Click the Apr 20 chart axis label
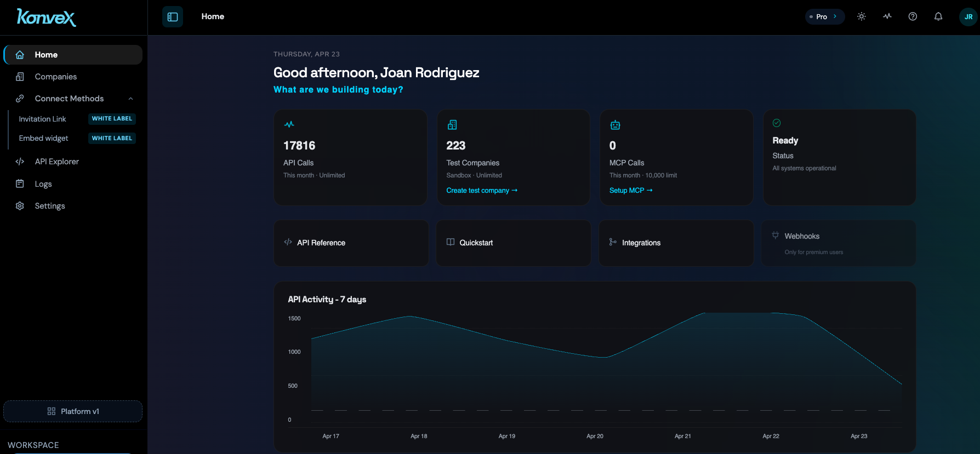Viewport: 980px width, 454px height. click(595, 436)
